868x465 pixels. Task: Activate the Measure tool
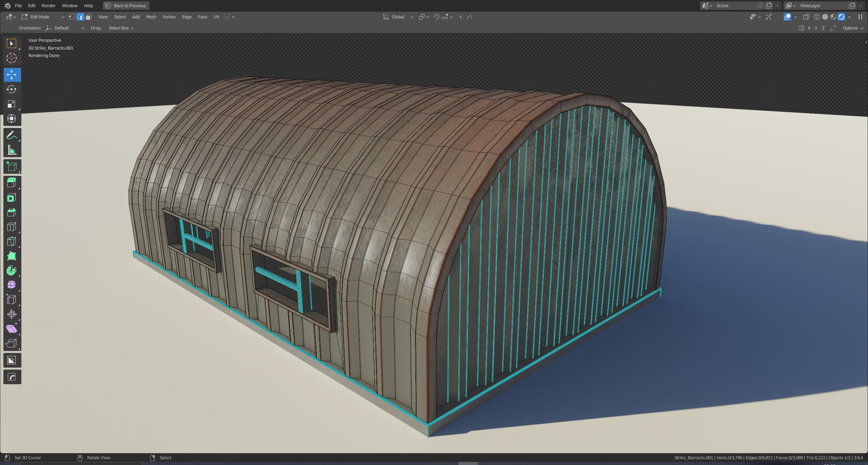tap(11, 150)
